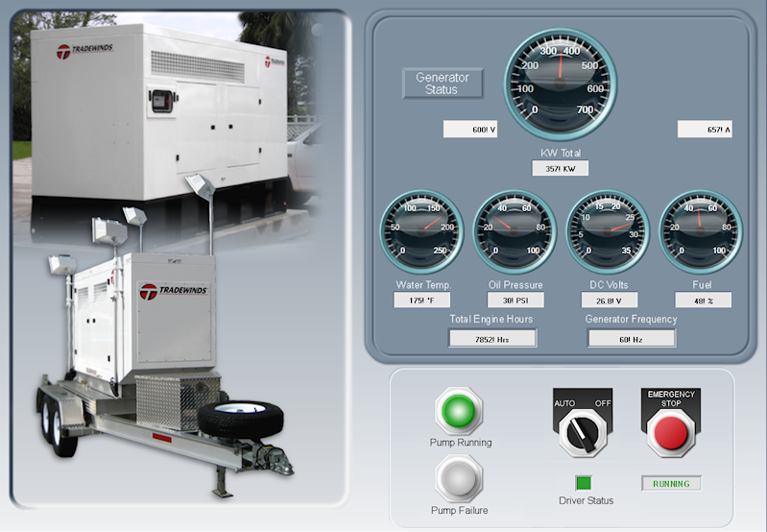Select the 600 V voltage readout field
The image size is (767, 532).
[x=470, y=130]
